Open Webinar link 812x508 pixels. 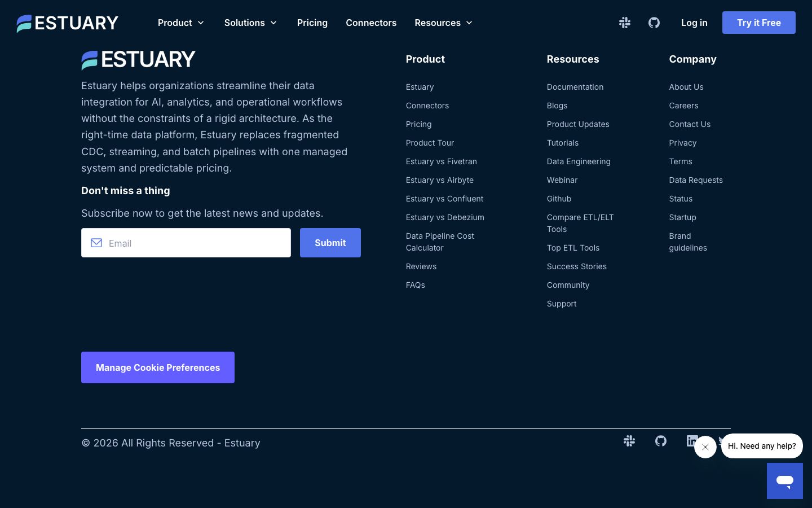pyautogui.click(x=562, y=180)
